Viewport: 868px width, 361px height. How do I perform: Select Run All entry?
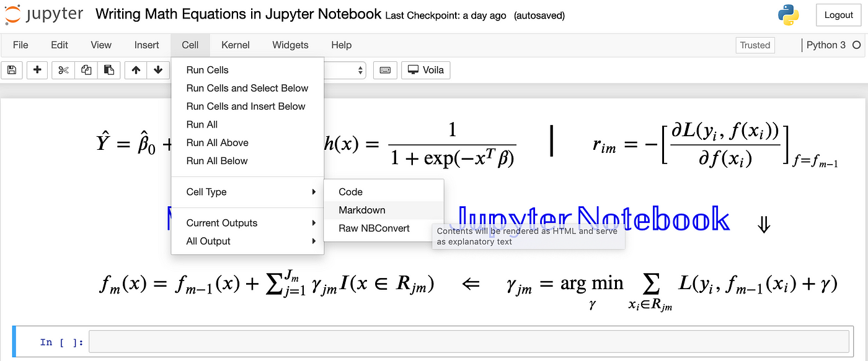point(247,124)
